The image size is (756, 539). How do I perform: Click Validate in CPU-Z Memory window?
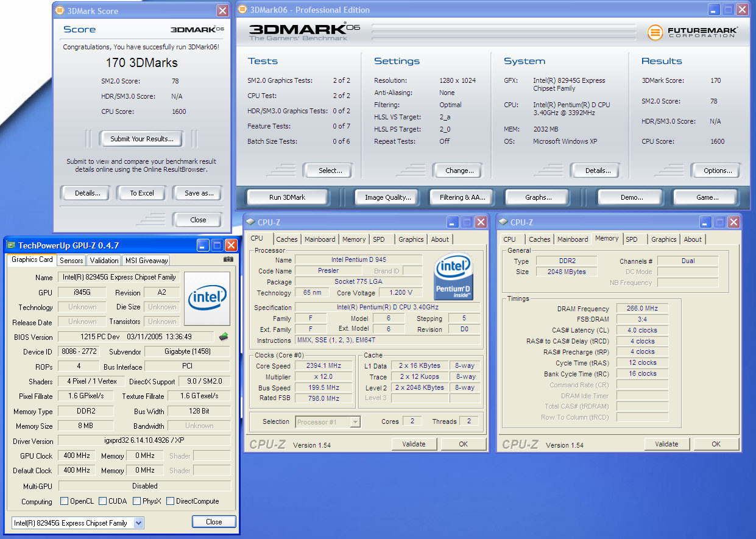[666, 444]
